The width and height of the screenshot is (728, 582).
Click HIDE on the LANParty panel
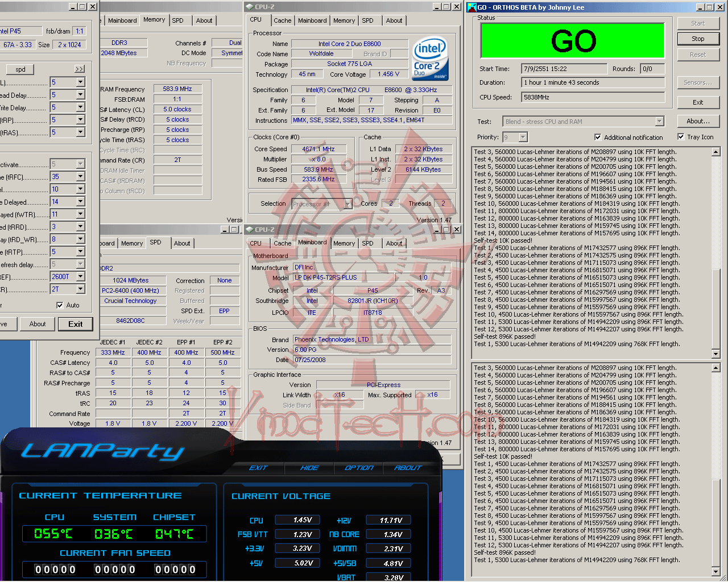(309, 468)
